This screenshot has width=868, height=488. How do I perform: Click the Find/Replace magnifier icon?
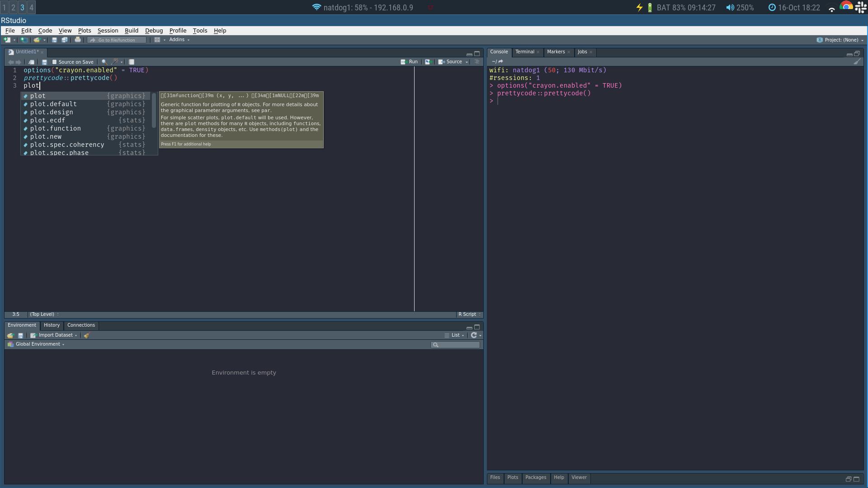click(104, 62)
